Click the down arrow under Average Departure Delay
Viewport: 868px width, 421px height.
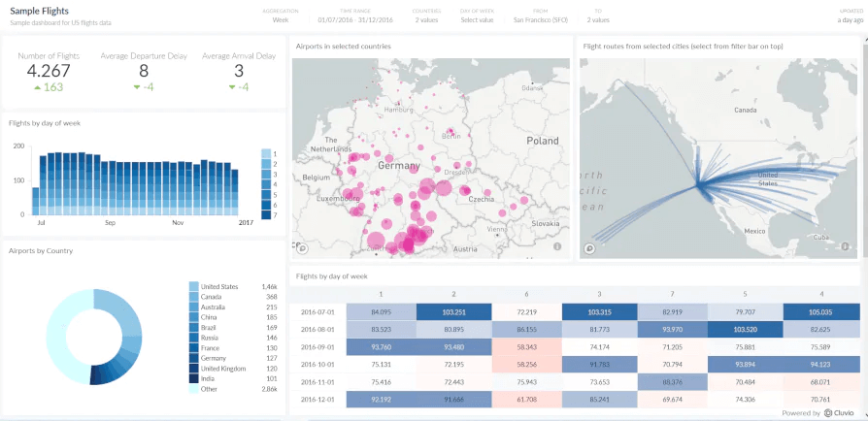click(x=137, y=87)
